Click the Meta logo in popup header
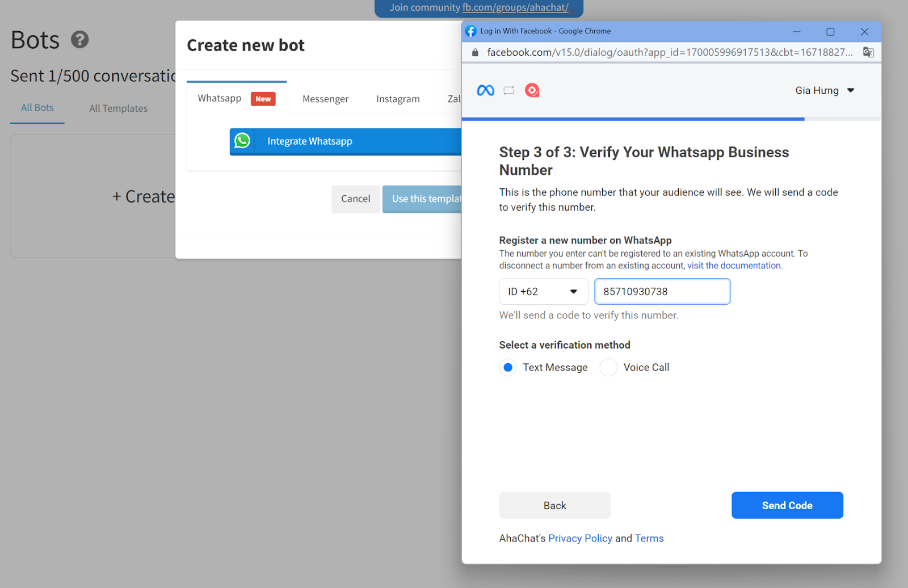This screenshot has height=588, width=908. tap(486, 90)
